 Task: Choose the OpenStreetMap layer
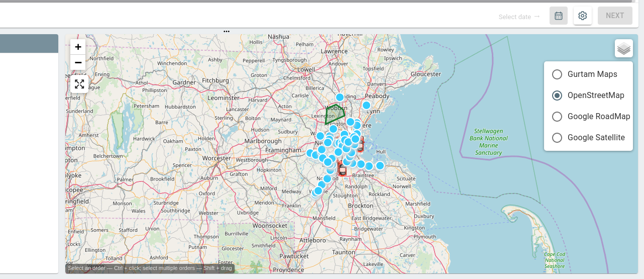(557, 96)
